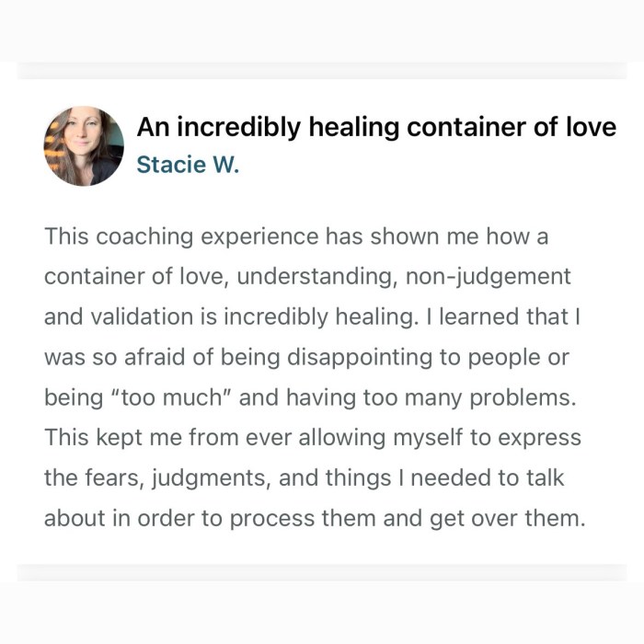The height and width of the screenshot is (644, 644).
Task: Click the review title about healing container
Action: pyautogui.click(x=376, y=128)
